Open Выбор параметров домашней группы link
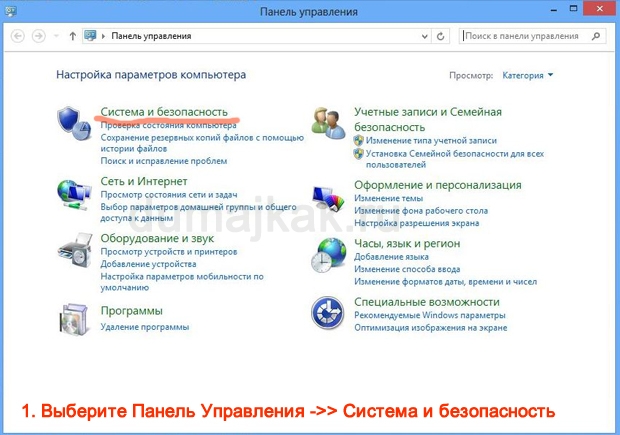This screenshot has height=435, width=620. click(x=198, y=212)
